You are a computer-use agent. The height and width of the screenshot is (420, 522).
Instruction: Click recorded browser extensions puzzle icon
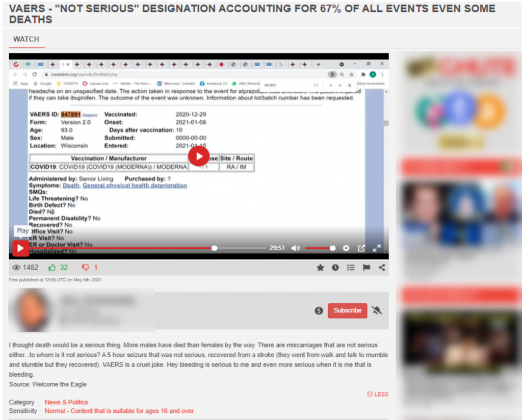click(x=363, y=74)
